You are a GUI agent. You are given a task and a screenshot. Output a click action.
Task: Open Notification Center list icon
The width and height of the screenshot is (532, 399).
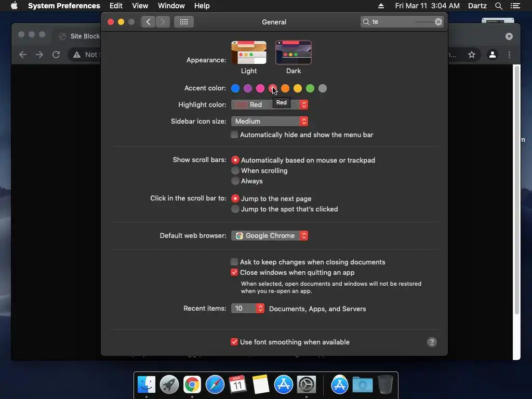(x=515, y=6)
